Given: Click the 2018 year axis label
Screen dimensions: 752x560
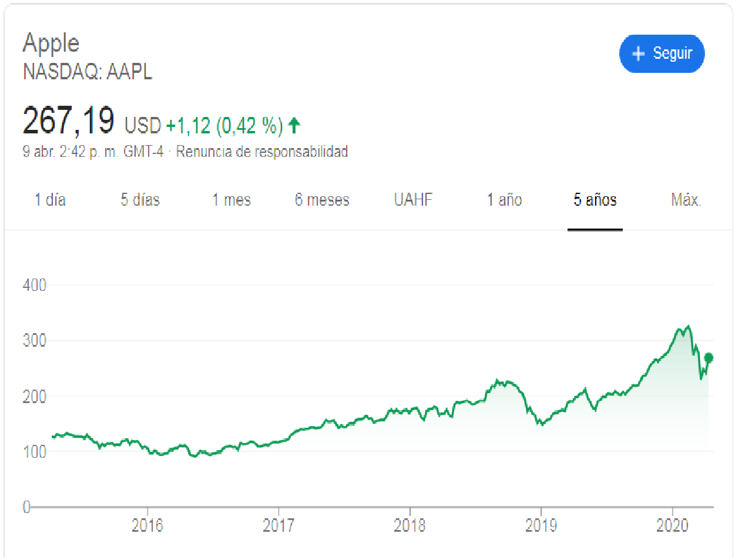Looking at the screenshot, I should [x=409, y=525].
